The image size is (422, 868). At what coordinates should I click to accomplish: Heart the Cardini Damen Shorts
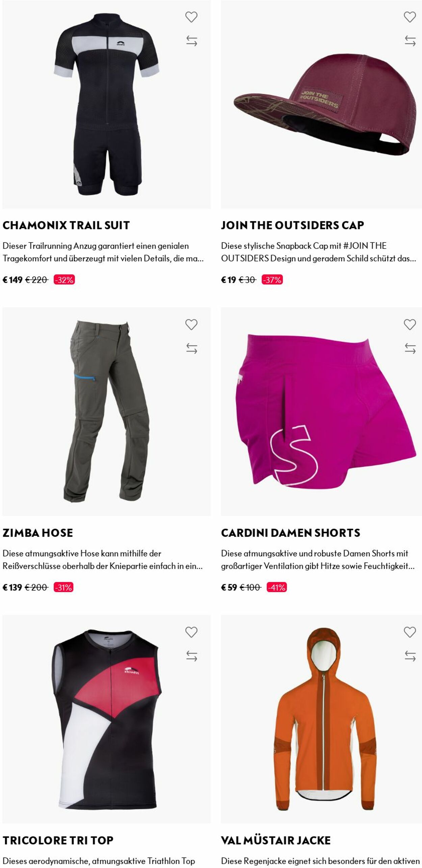click(410, 325)
